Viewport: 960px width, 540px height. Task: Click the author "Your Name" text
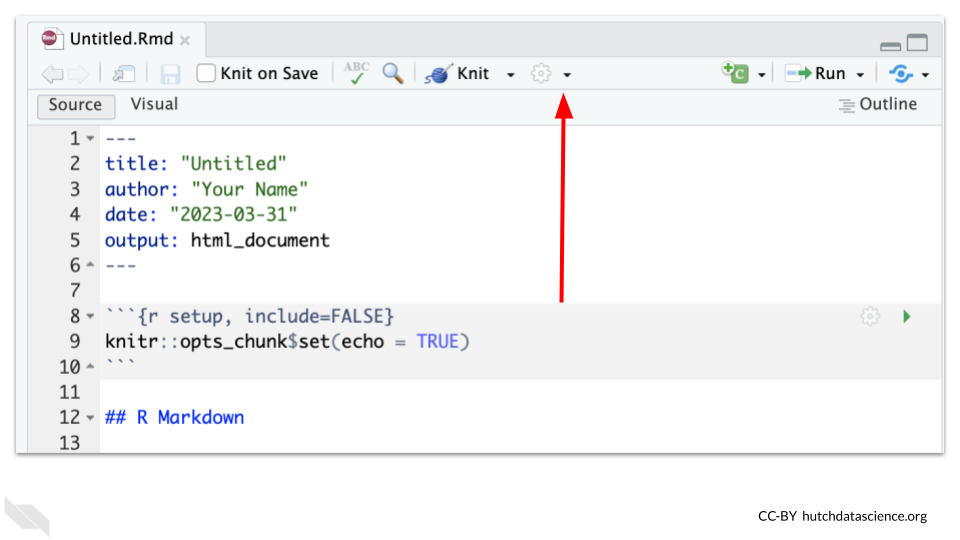249,190
